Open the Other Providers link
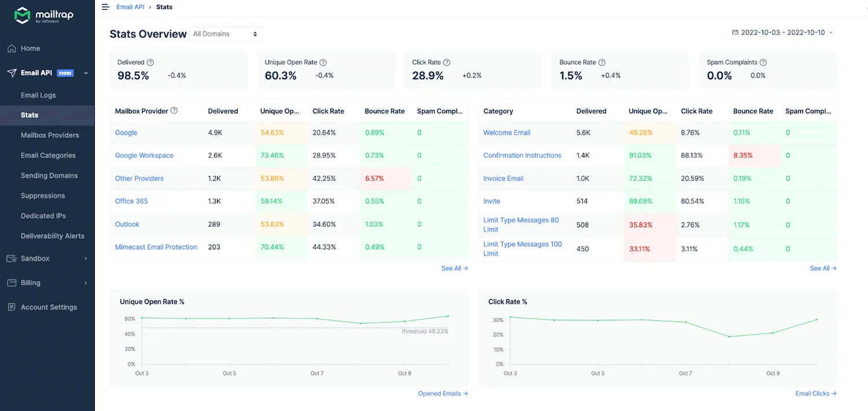868x411 pixels. (x=139, y=178)
